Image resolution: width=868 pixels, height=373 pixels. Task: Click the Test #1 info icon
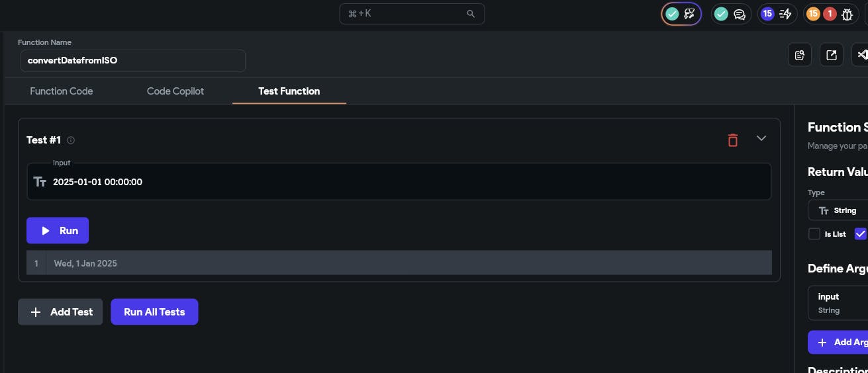click(71, 140)
